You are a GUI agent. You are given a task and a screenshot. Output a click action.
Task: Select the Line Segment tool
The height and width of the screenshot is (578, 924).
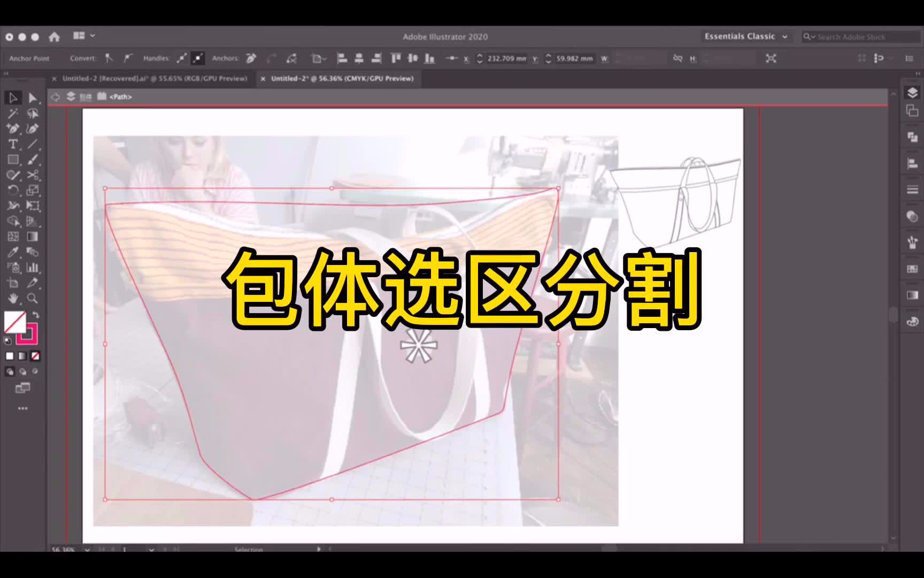[33, 144]
